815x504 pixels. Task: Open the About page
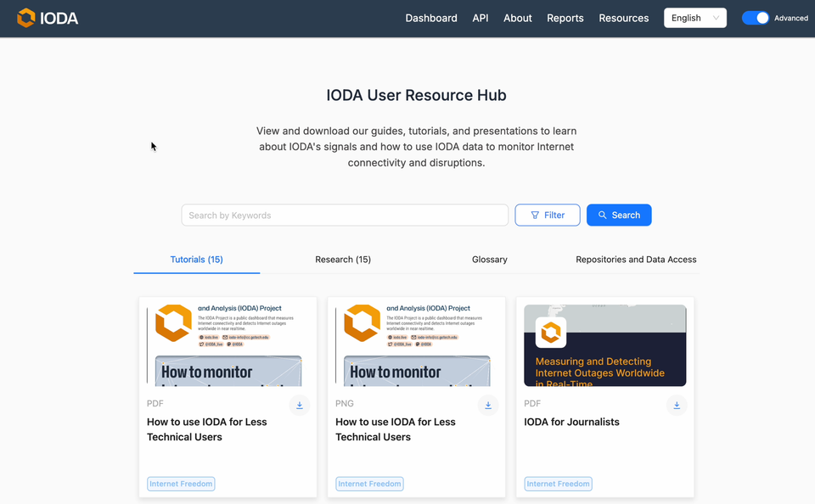[517, 17]
